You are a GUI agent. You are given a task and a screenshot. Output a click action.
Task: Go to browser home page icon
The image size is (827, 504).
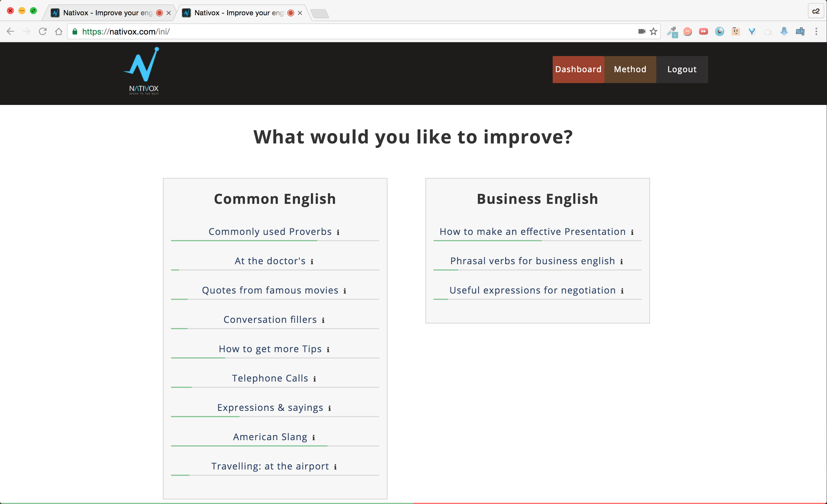pos(59,32)
